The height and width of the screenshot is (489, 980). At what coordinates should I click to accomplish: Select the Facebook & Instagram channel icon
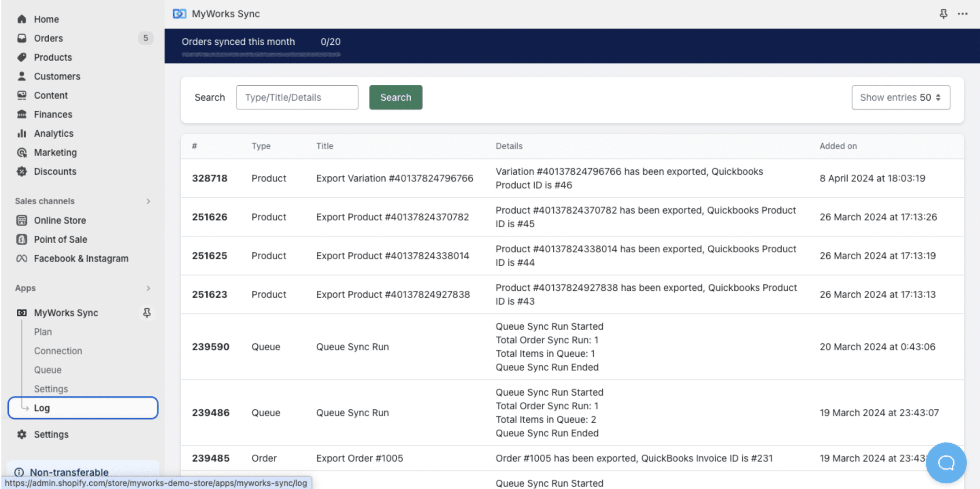point(21,258)
